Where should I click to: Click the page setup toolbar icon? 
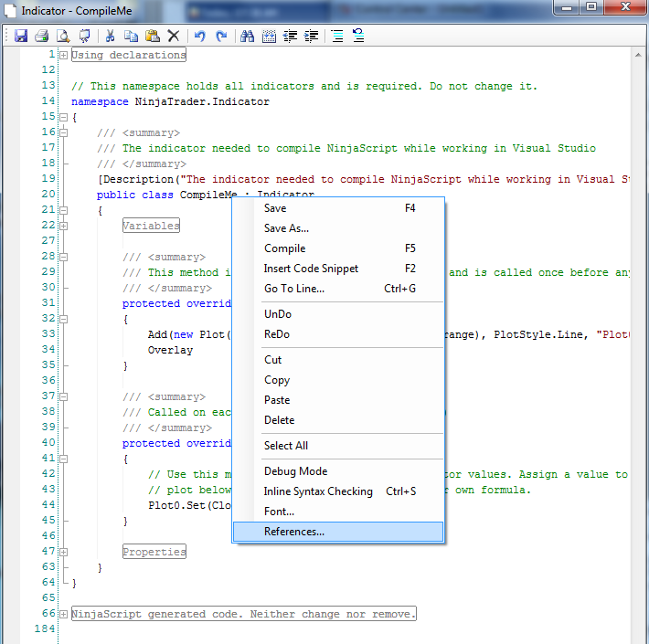click(x=85, y=36)
